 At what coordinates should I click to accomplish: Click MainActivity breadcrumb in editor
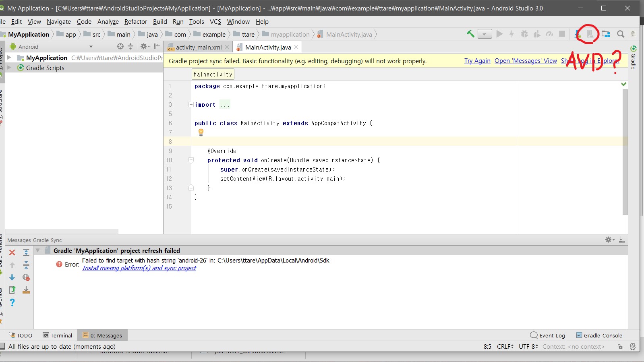(213, 74)
